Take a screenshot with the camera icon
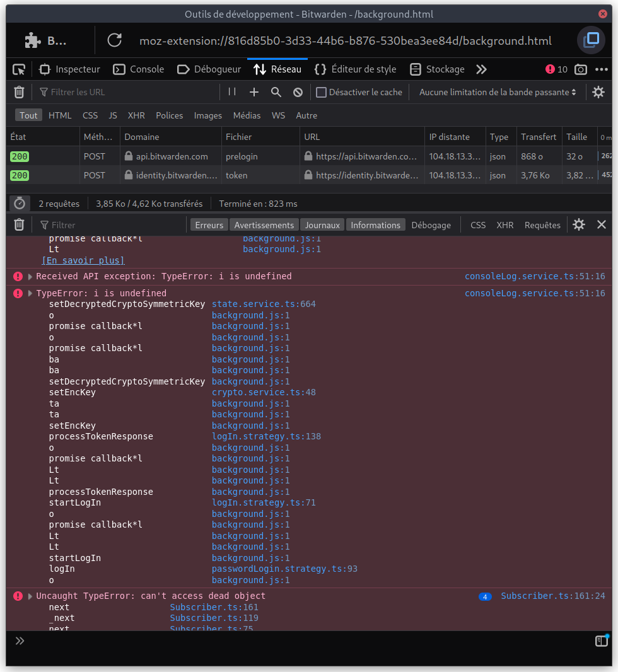618x672 pixels. click(x=580, y=69)
